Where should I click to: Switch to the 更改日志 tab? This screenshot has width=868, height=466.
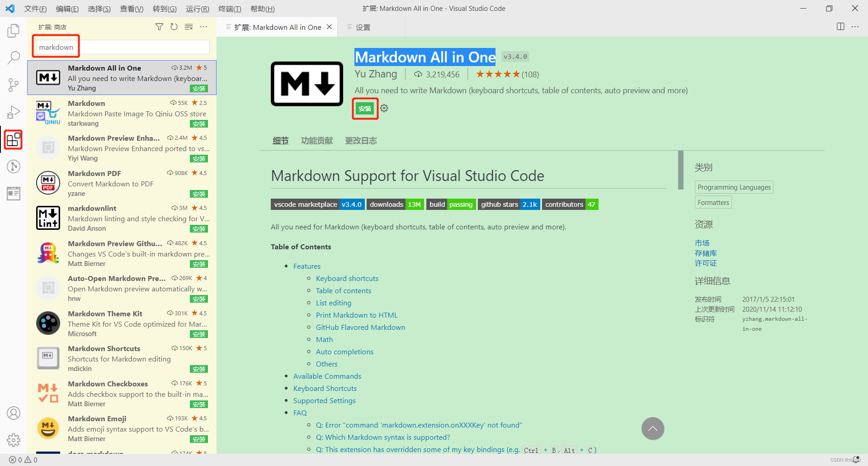pyautogui.click(x=361, y=141)
